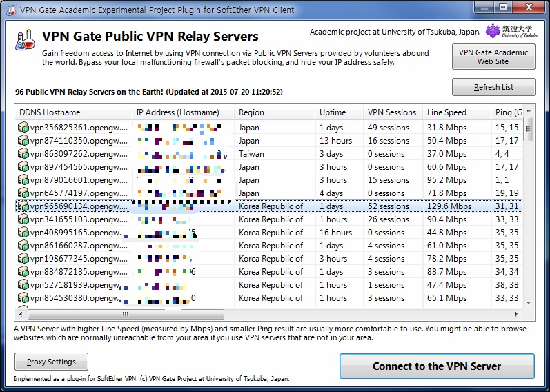The width and height of the screenshot is (550, 392).
Task: Sort by Ping column header
Action: pos(507,112)
